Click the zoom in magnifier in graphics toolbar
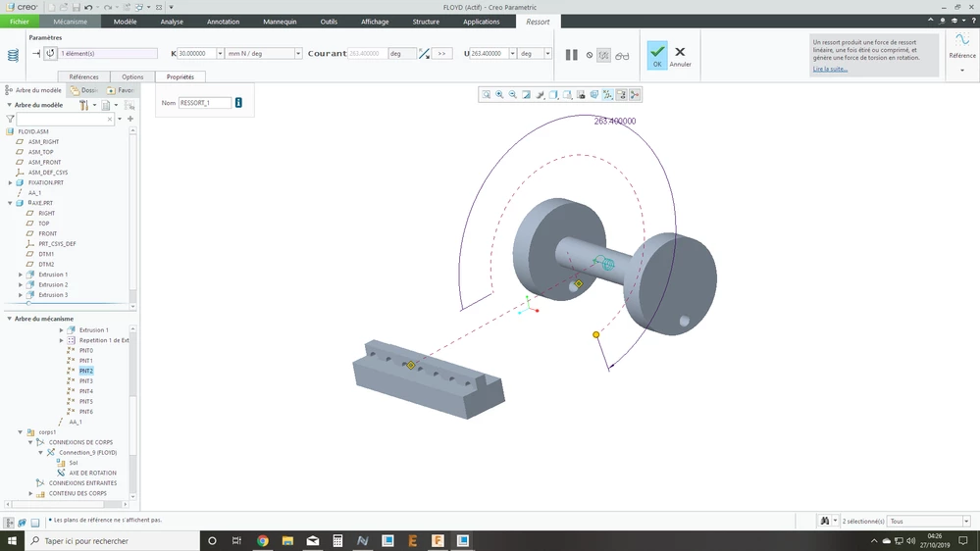Image resolution: width=980 pixels, height=551 pixels. tap(499, 95)
